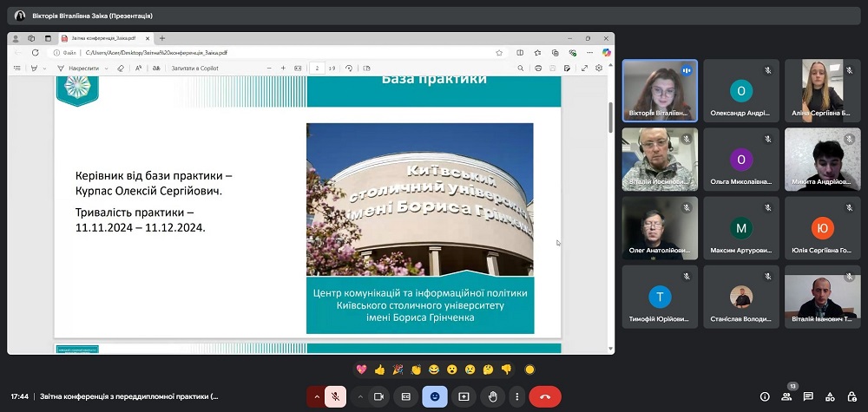868x412 pixels.
Task: Expand the camera video settings arrow
Action: click(x=359, y=396)
